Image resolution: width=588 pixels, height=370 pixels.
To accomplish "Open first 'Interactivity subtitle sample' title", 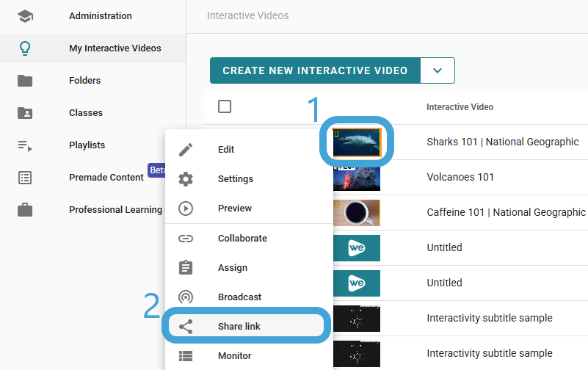I will (x=490, y=319).
